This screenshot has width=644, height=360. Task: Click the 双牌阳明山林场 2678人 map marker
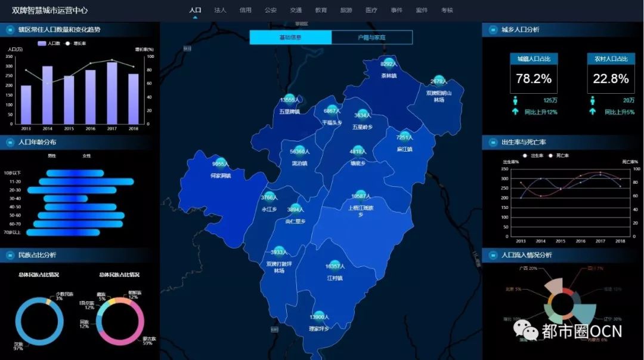[x=439, y=81]
